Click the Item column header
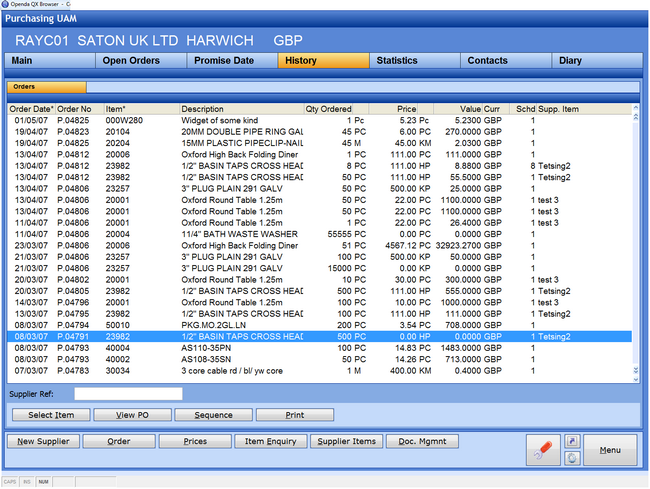Image resolution: width=650 pixels, height=489 pixels. click(141, 109)
